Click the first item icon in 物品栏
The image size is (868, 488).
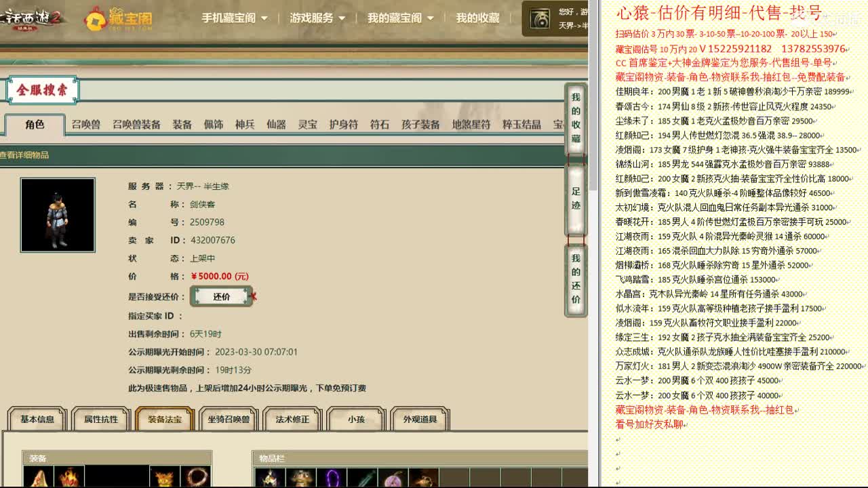269,478
